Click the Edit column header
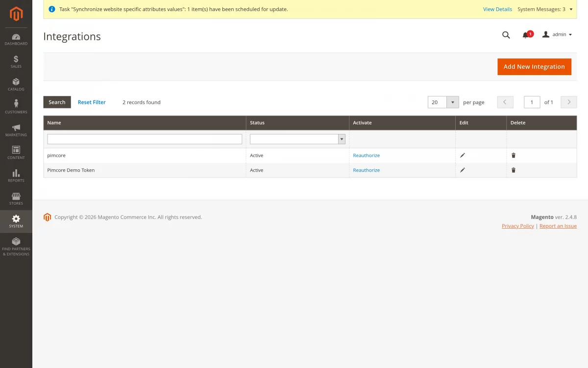Image resolution: width=588 pixels, height=368 pixels. point(481,123)
